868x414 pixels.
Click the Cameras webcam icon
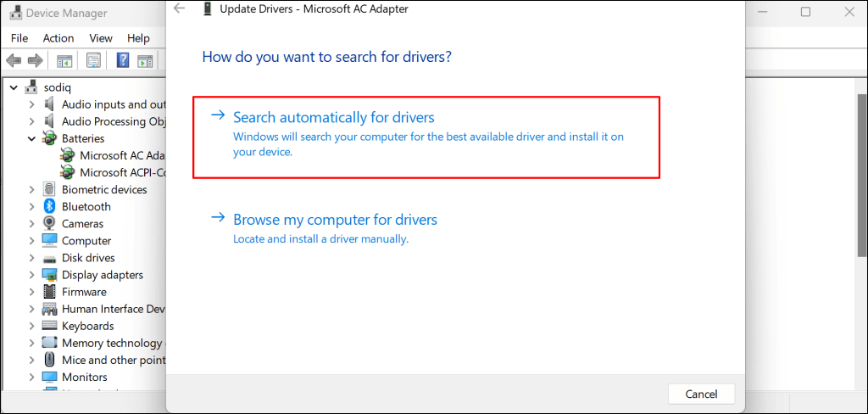(49, 224)
